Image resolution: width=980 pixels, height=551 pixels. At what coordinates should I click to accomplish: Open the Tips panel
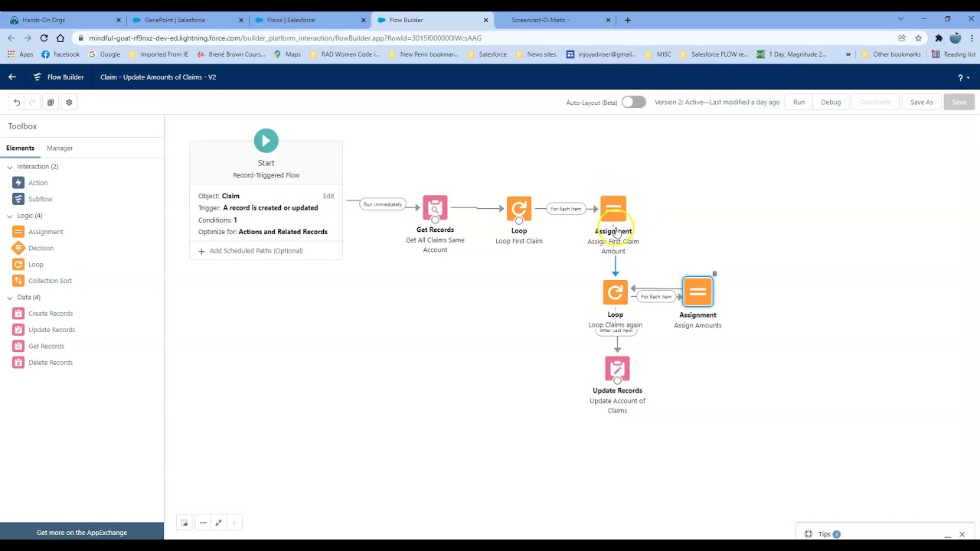point(824,534)
